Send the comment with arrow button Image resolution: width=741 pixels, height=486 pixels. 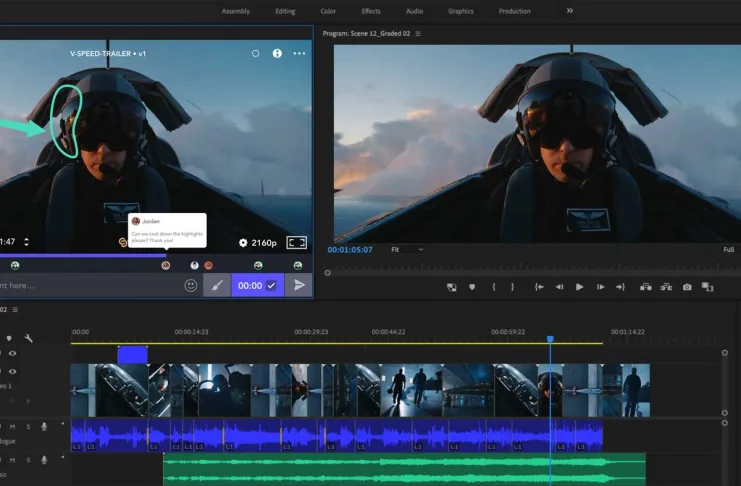click(x=299, y=285)
